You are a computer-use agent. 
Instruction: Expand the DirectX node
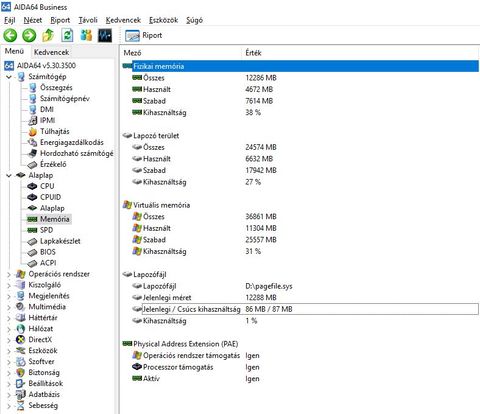pos(9,340)
